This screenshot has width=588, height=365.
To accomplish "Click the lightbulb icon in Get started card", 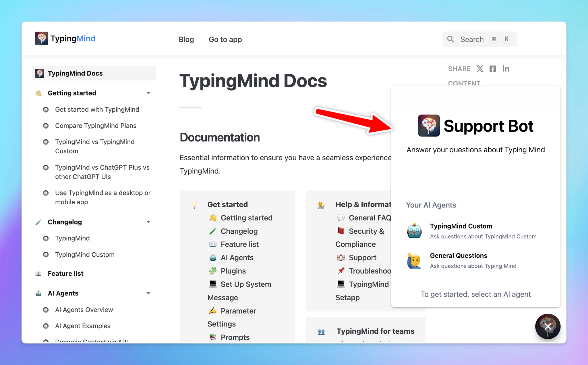I will pos(194,205).
